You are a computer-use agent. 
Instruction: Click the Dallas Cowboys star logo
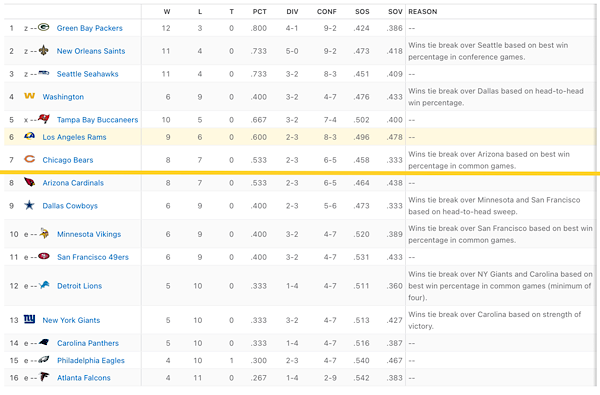point(29,205)
